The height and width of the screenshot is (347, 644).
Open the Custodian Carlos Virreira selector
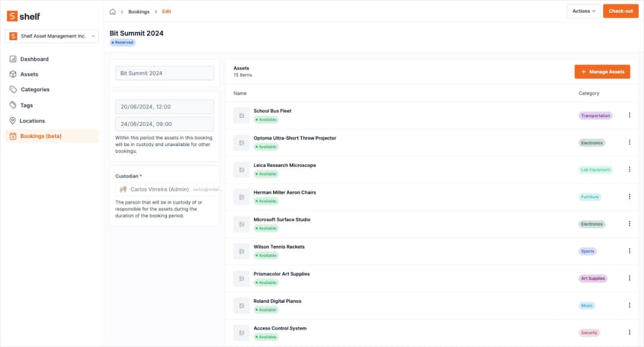tap(165, 189)
